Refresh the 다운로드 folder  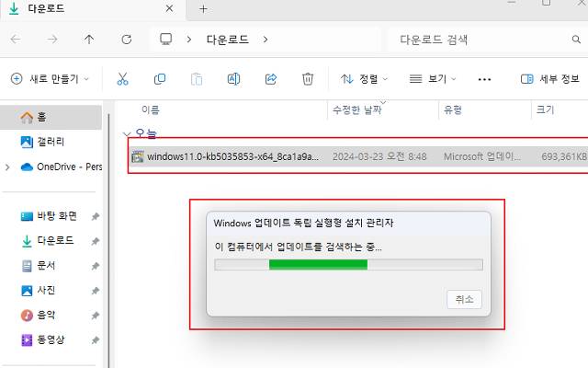(x=127, y=39)
